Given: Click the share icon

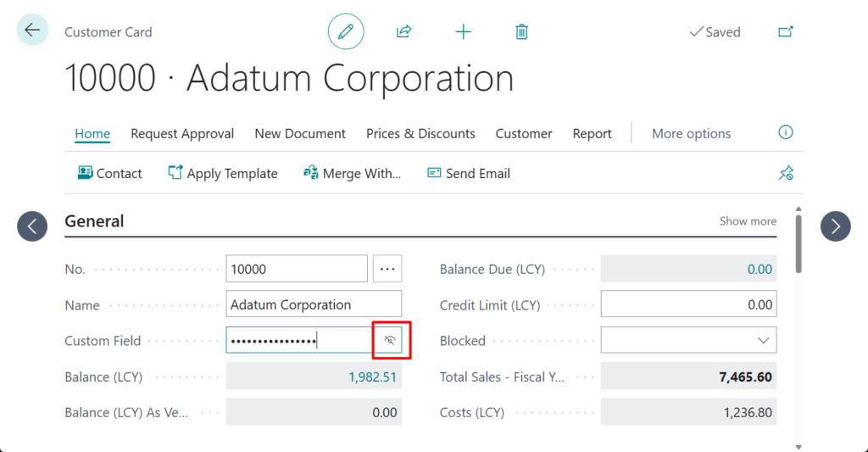Looking at the screenshot, I should tap(403, 32).
